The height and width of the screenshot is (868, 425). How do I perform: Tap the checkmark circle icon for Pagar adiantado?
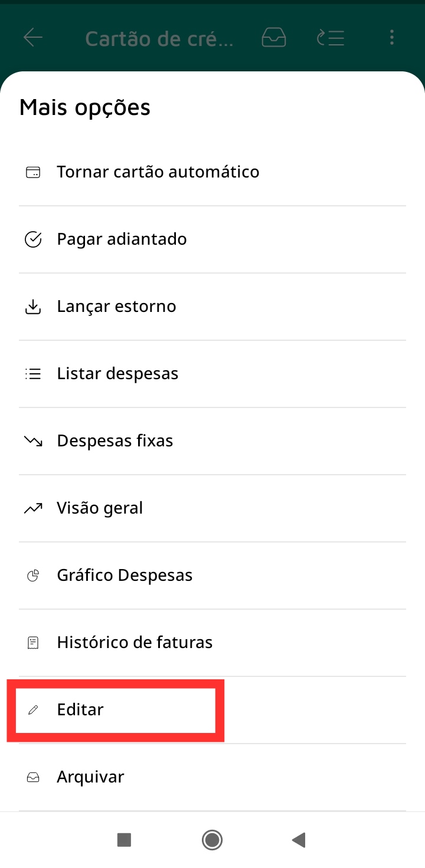point(33,239)
